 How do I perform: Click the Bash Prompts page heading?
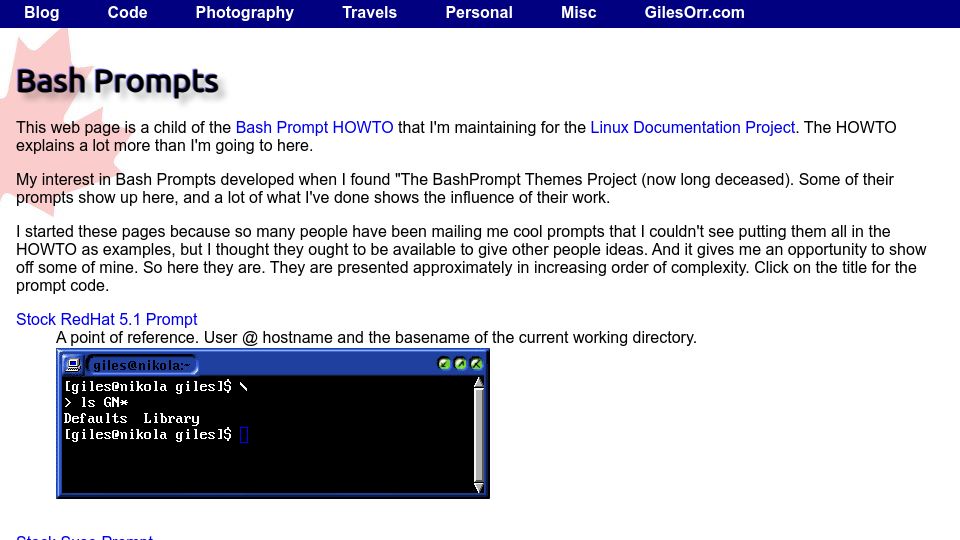[117, 81]
